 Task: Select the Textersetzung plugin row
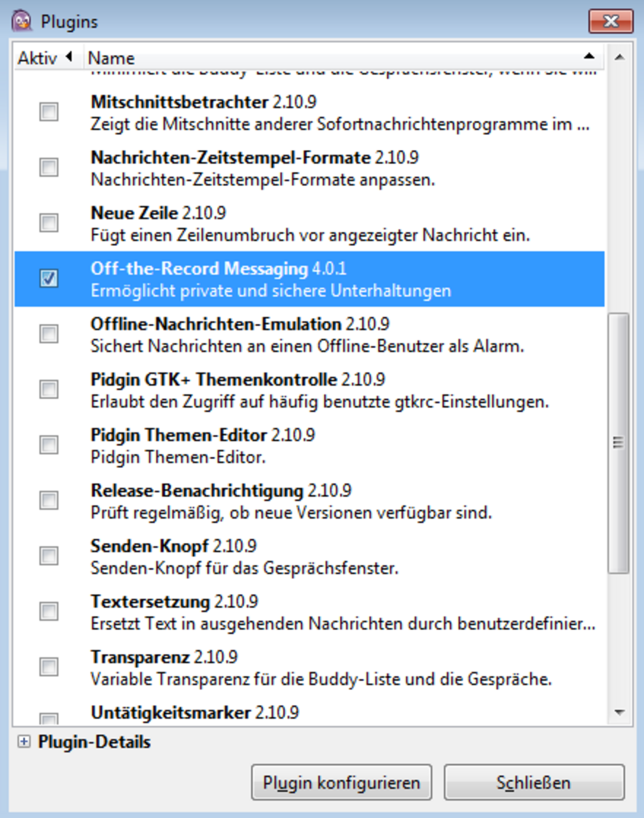(322, 612)
